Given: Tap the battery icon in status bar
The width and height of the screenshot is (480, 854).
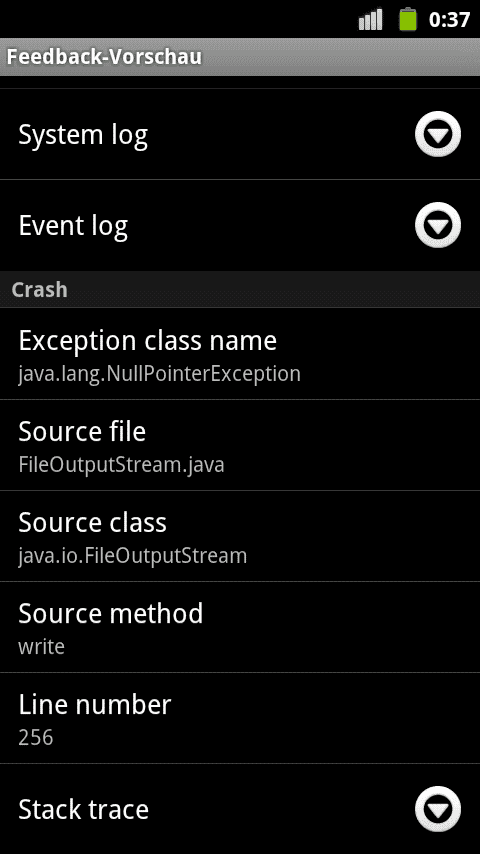Looking at the screenshot, I should click(x=408, y=20).
